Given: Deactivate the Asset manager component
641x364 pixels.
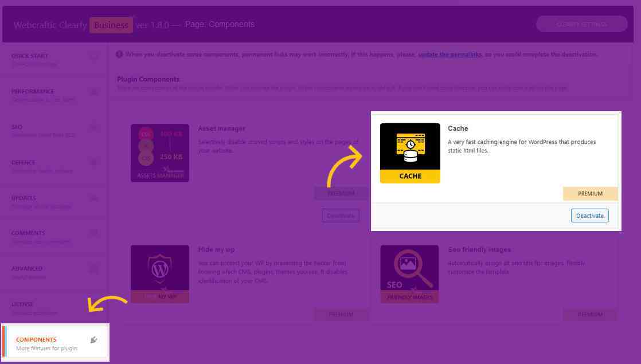Looking at the screenshot, I should tap(341, 216).
